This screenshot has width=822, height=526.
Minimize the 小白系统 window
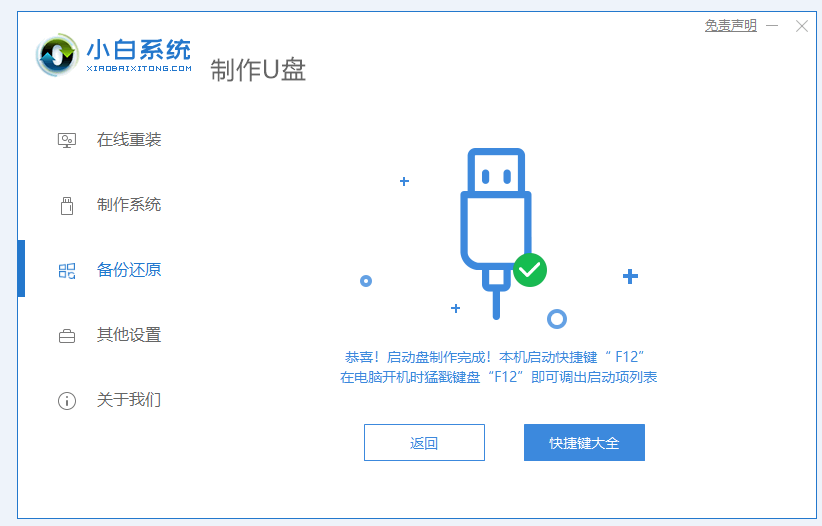click(x=772, y=25)
